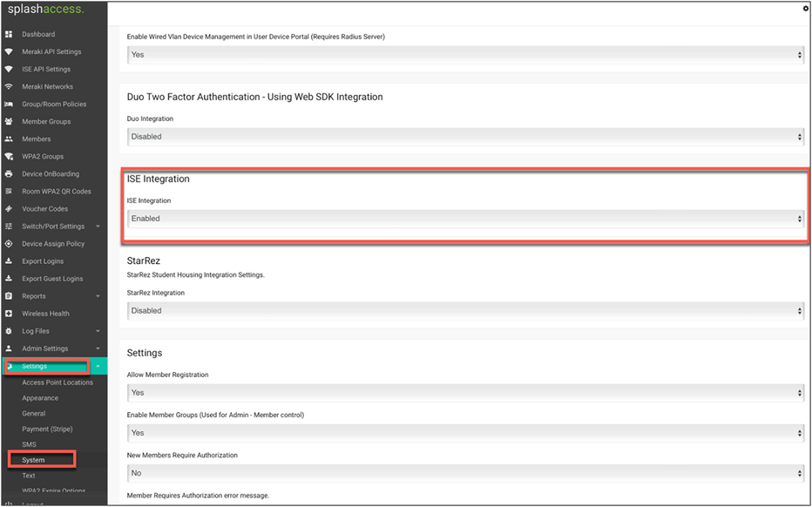Screen dimensions: 812x507
Task: Click the gear icon at top right
Action: coord(806,9)
